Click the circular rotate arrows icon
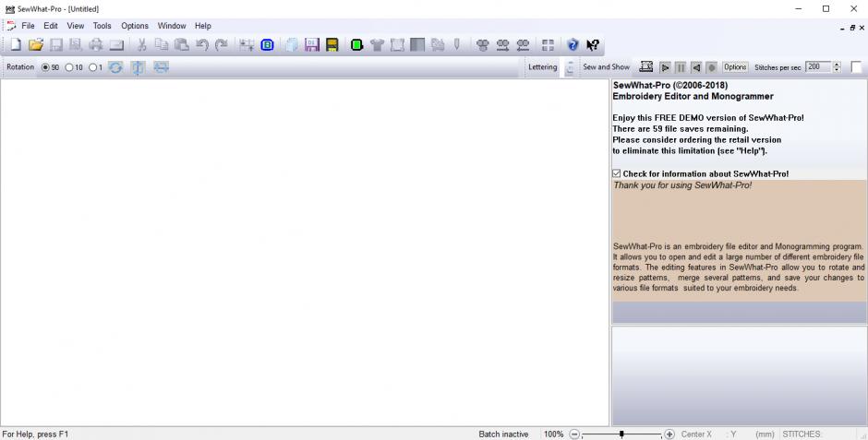 click(115, 67)
